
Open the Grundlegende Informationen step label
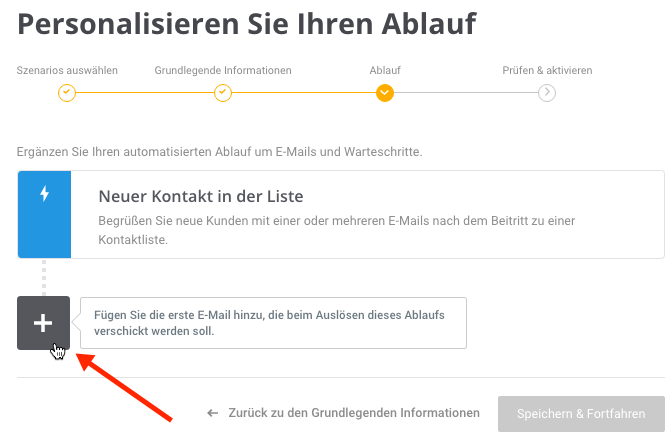pyautogui.click(x=223, y=70)
